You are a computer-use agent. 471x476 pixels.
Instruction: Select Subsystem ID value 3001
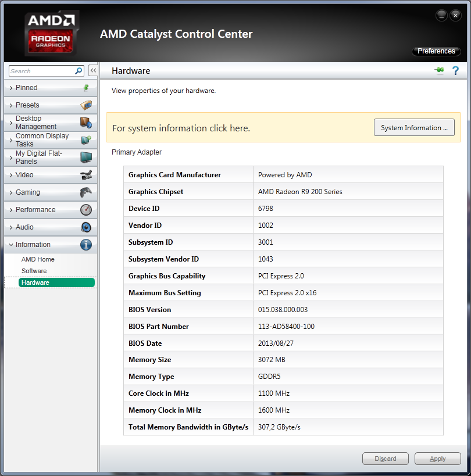265,242
